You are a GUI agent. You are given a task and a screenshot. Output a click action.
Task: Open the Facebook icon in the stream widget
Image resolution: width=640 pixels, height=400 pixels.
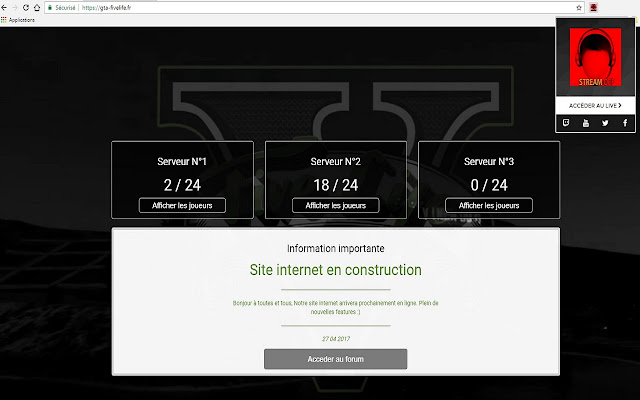click(x=625, y=123)
